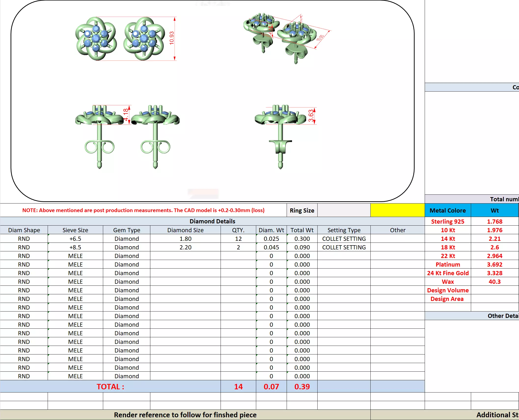The image size is (519, 420).
Task: Click the 1.80 diamond size cell
Action: [x=185, y=239]
